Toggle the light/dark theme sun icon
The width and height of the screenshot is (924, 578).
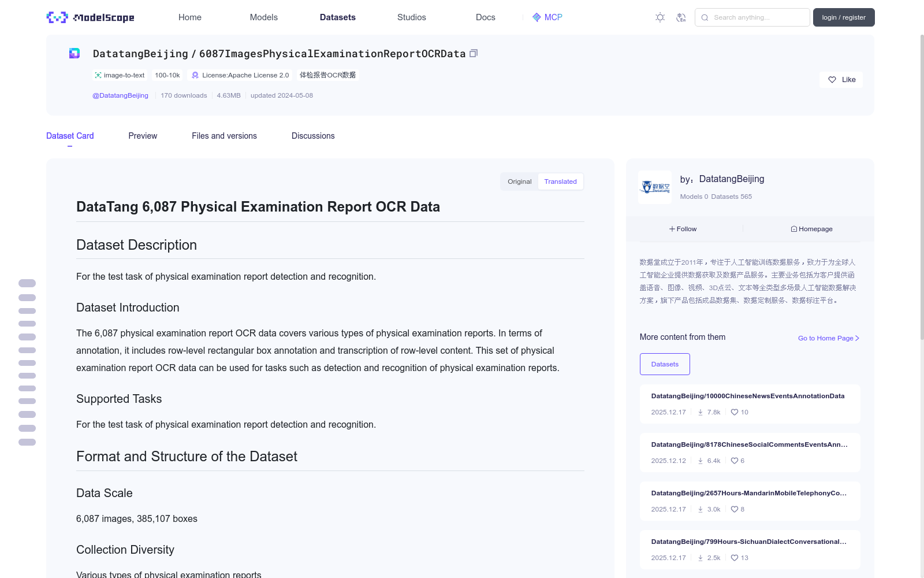pyautogui.click(x=660, y=17)
